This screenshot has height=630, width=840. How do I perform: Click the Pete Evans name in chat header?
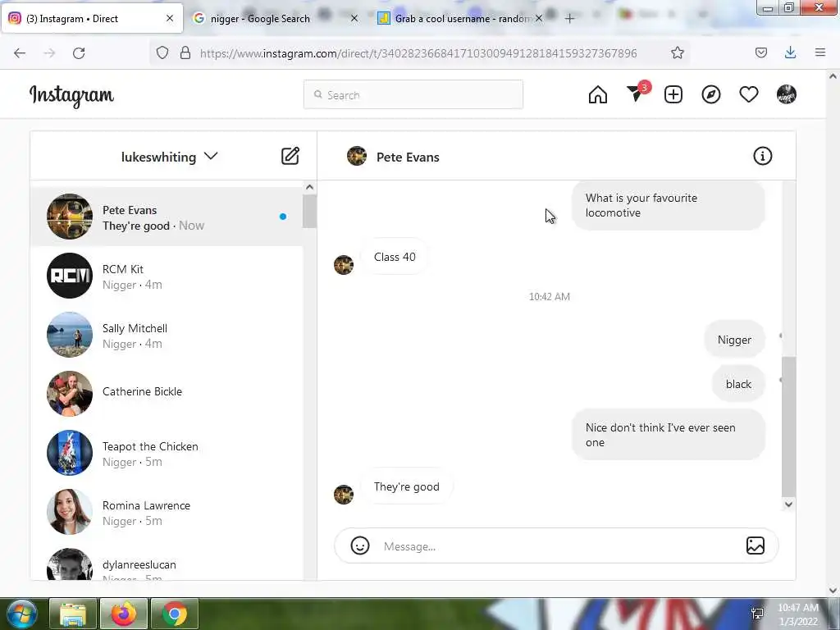408,157
